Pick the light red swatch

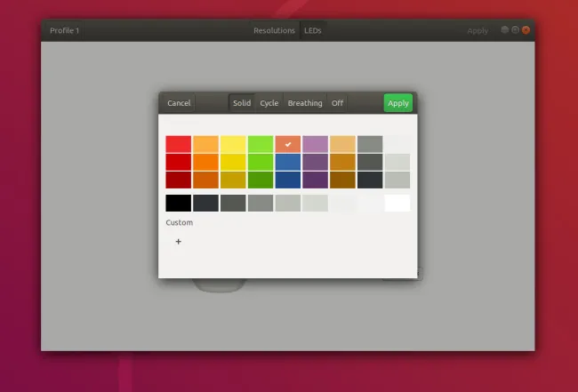[179, 144]
